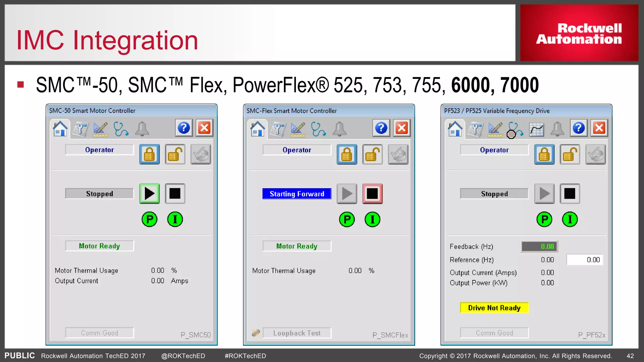The height and width of the screenshot is (362, 644).
Task: Click locked padlock button in SMC-50 faceplate
Action: click(149, 154)
